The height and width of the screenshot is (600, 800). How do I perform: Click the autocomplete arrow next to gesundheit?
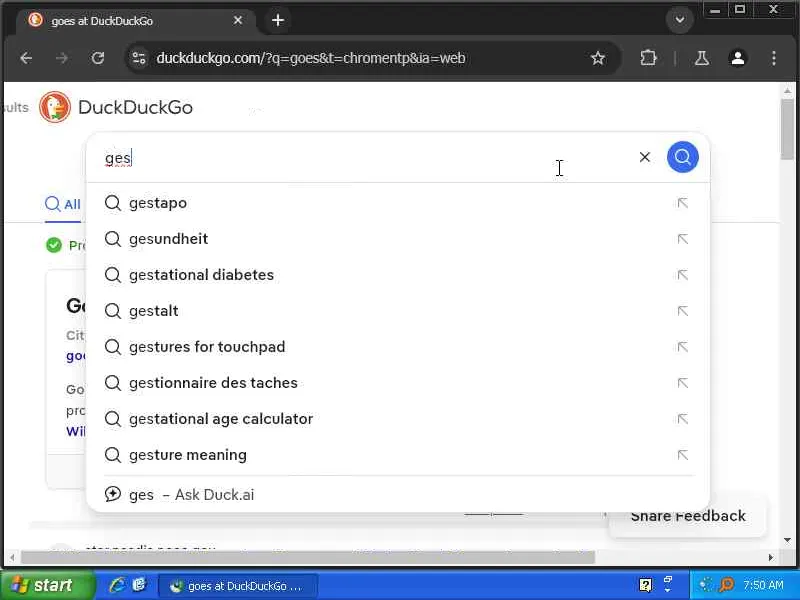point(683,239)
